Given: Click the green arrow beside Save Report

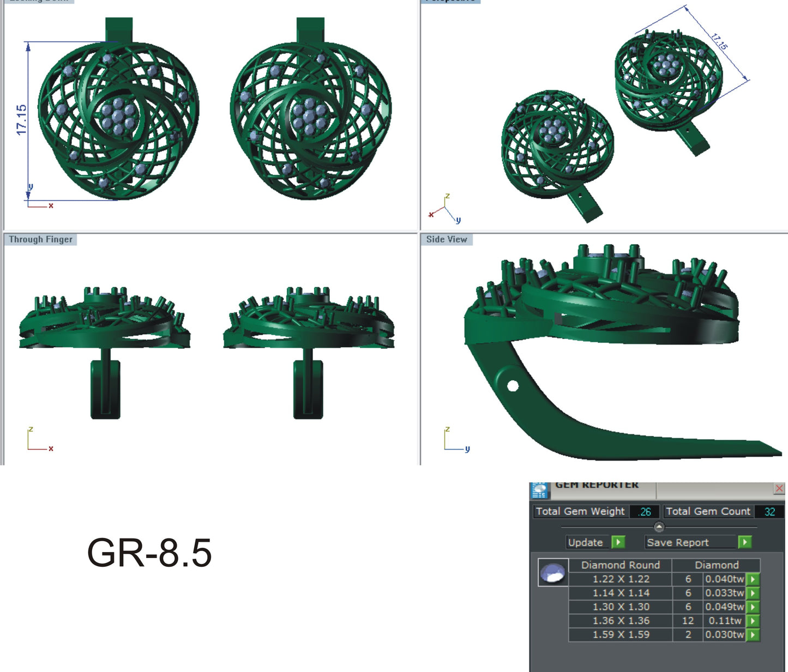Looking at the screenshot, I should (744, 542).
